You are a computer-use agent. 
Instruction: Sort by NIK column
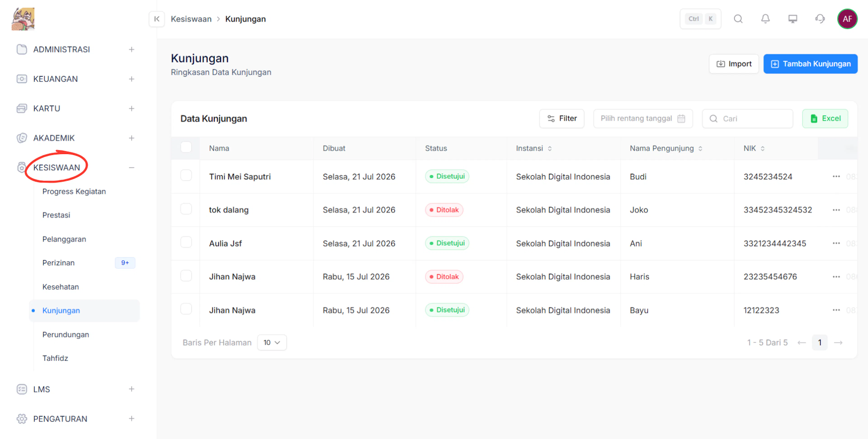[762, 148]
